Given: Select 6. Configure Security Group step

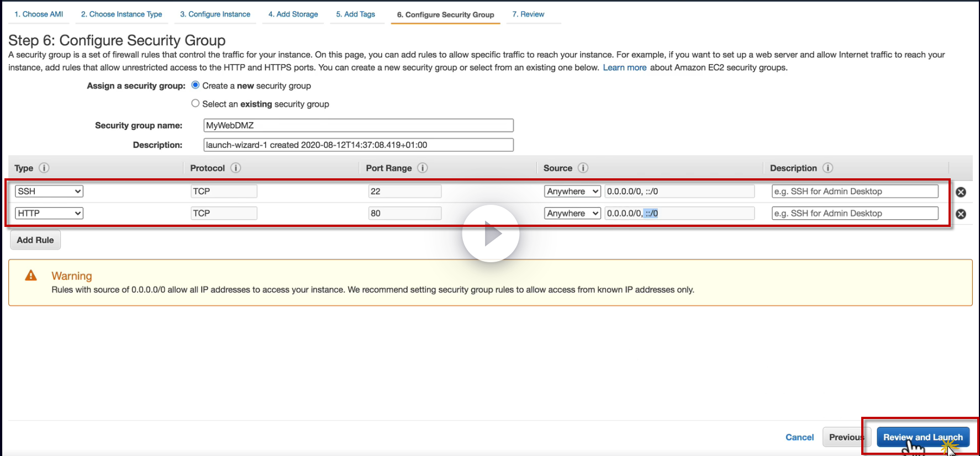Looking at the screenshot, I should 446,15.
